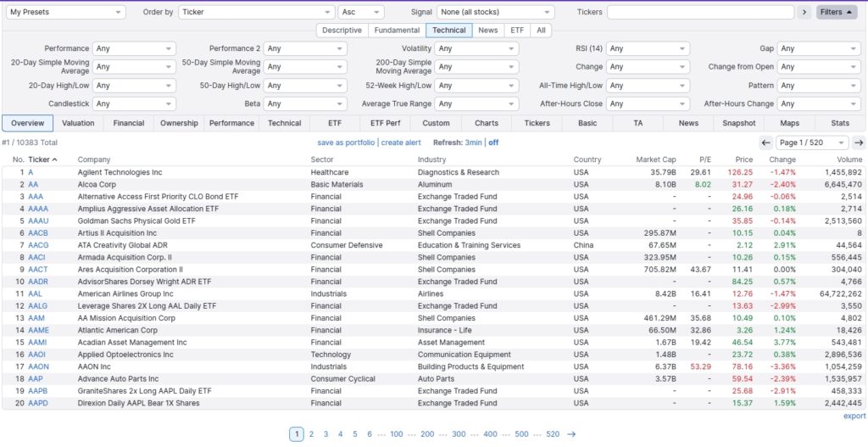Open the Asc sort direction dropdown
Viewport: 868px width, 447px height.
point(361,12)
